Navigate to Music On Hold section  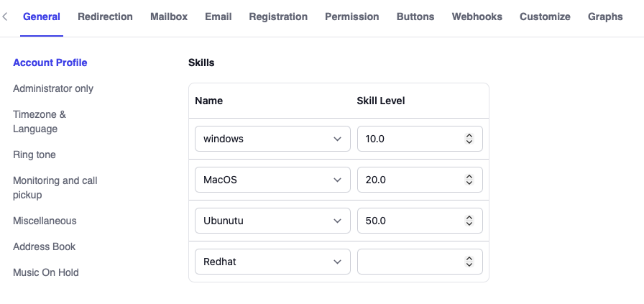coord(46,272)
